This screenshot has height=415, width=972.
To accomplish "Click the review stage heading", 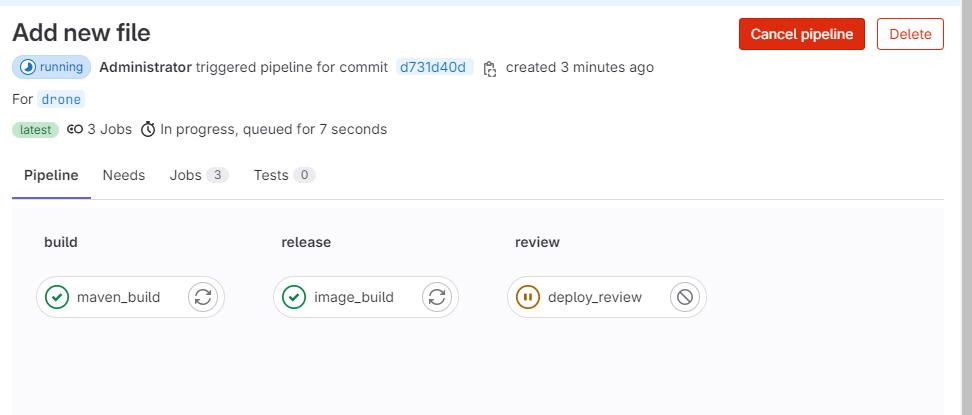I will 537,242.
